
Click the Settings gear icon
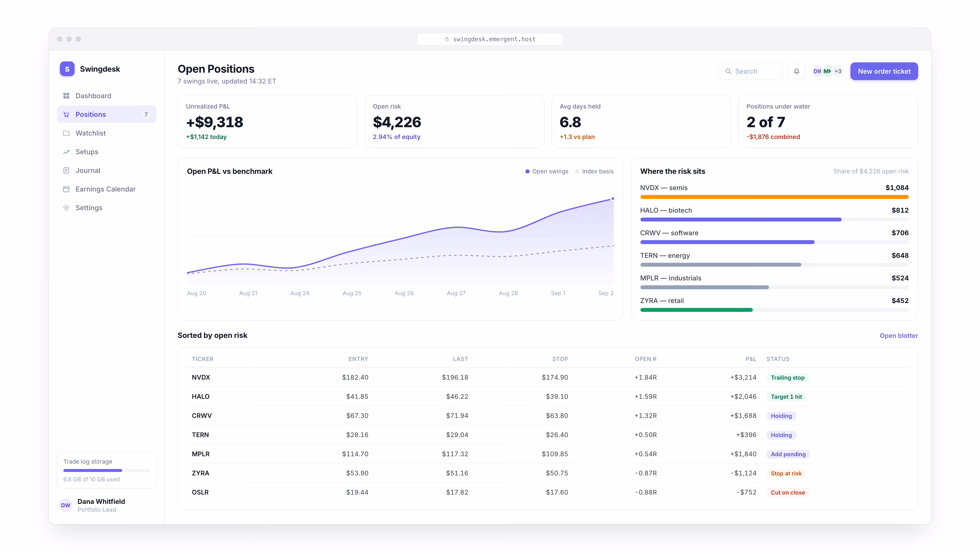click(x=66, y=208)
